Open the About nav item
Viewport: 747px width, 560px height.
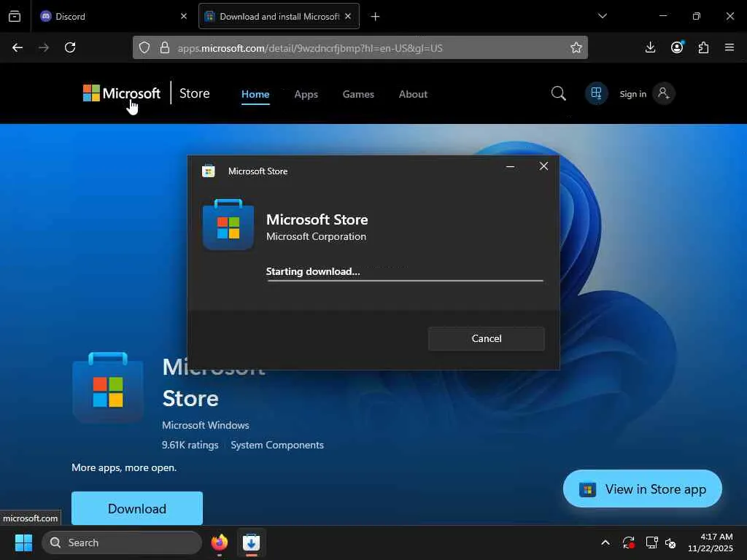(413, 94)
